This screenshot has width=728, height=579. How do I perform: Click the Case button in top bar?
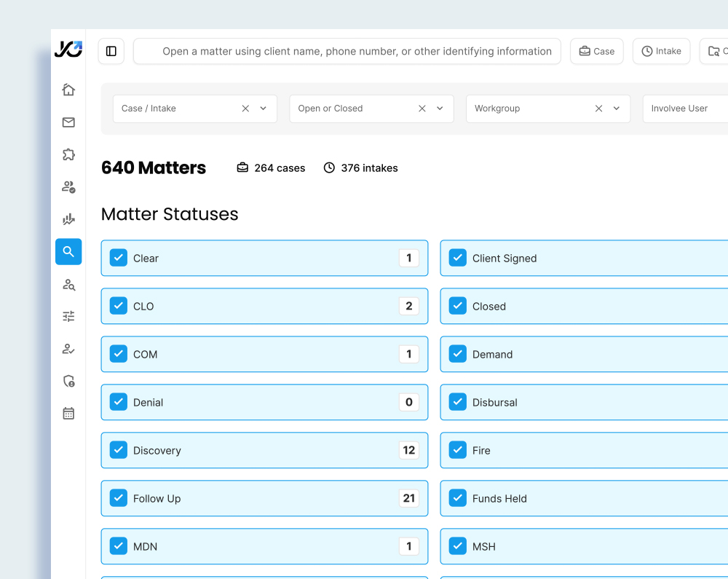pos(596,51)
